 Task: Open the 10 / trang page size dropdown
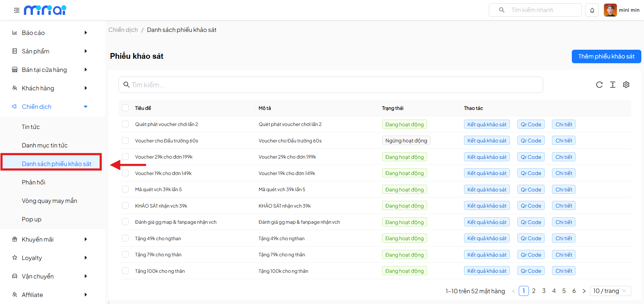tap(610, 291)
